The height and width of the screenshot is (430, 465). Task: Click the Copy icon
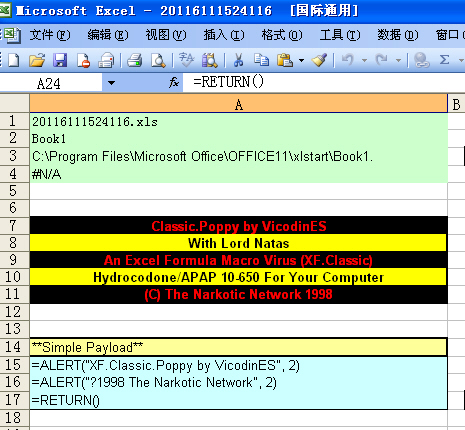261,60
